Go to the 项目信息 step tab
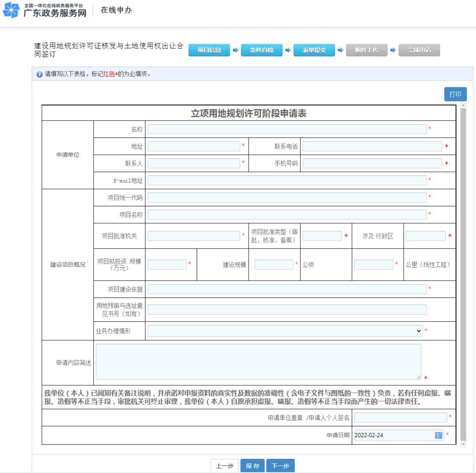This screenshot has width=476, height=473. click(209, 50)
